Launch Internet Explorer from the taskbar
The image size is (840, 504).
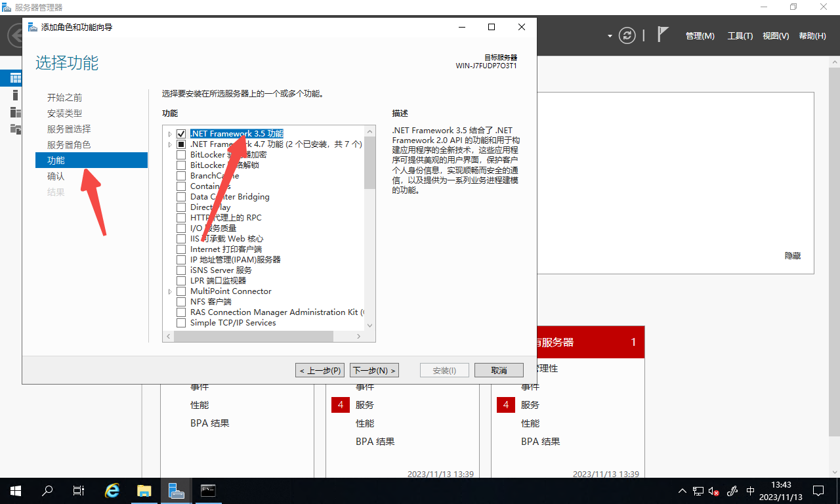(113, 490)
